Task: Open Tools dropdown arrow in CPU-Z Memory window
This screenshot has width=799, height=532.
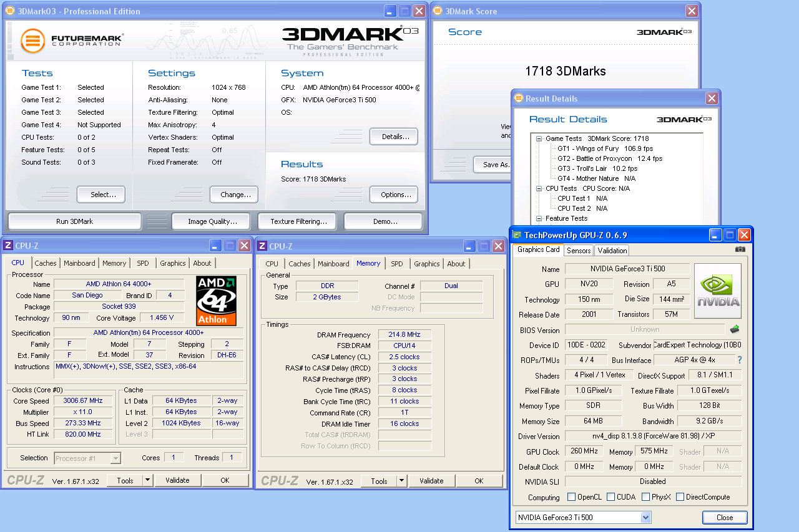Action: pyautogui.click(x=401, y=481)
